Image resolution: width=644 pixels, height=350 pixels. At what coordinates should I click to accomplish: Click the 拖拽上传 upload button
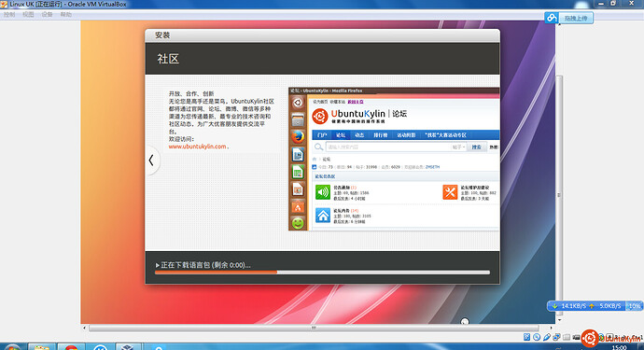pos(576,18)
